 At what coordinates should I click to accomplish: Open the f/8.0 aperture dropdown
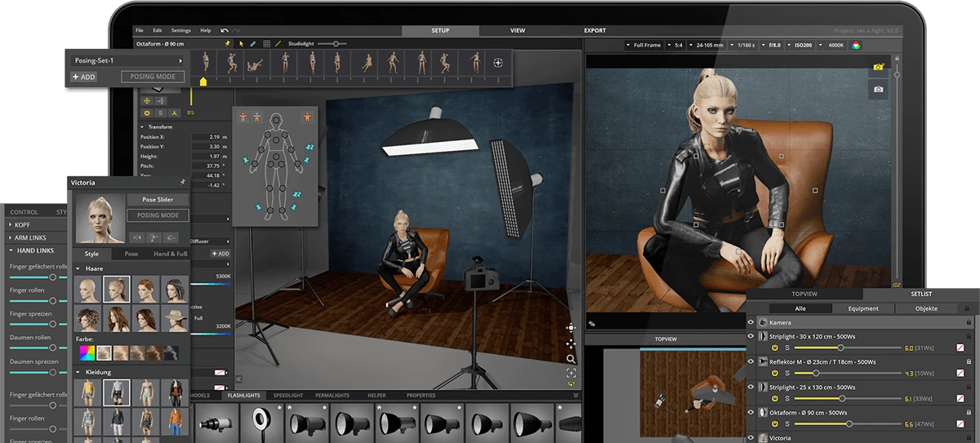(x=773, y=45)
